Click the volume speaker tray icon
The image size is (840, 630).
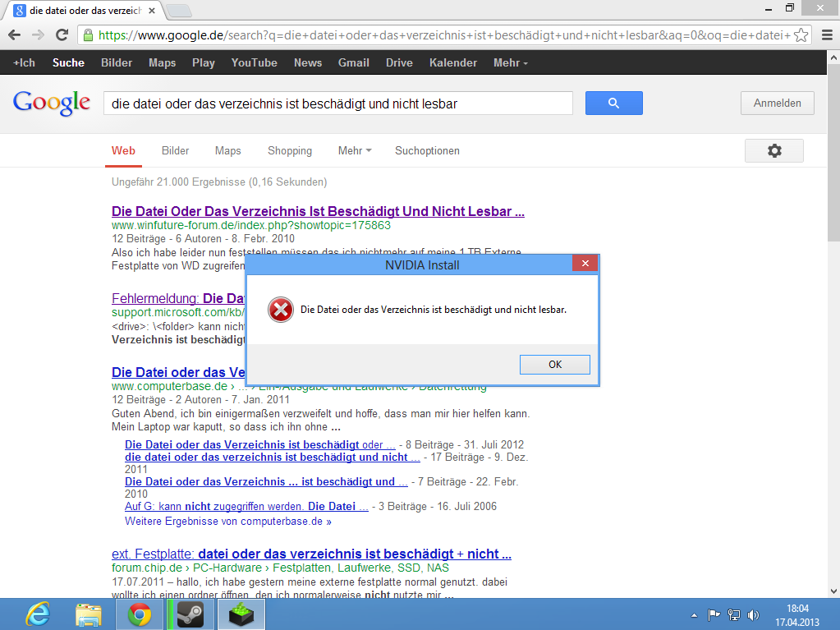753,615
